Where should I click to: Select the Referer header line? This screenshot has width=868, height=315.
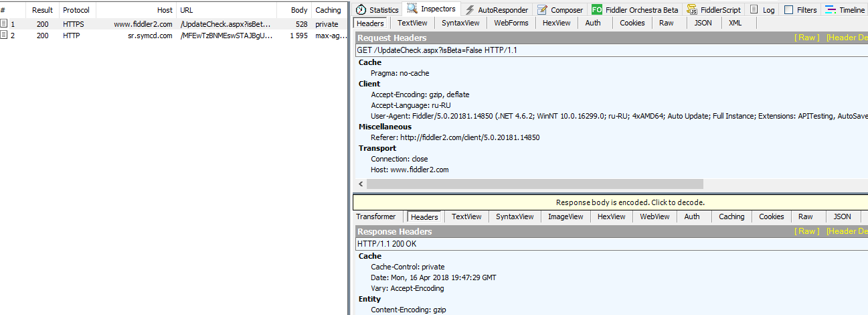pos(455,137)
